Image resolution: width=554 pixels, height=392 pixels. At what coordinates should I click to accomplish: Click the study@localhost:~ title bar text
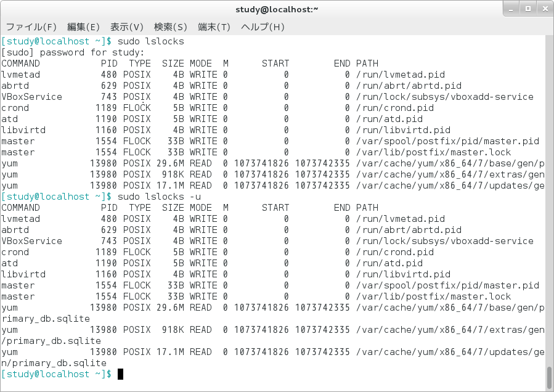(x=277, y=9)
